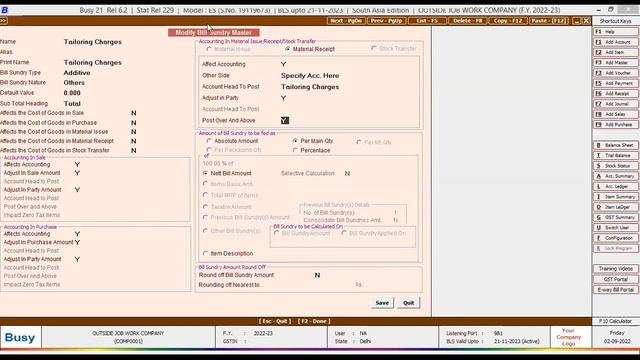Open F10 Calculator
The height and width of the screenshot is (360, 640).
pyautogui.click(x=616, y=321)
